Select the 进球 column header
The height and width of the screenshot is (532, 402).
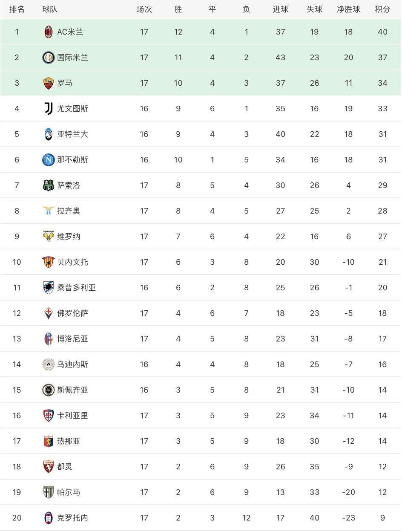[280, 9]
